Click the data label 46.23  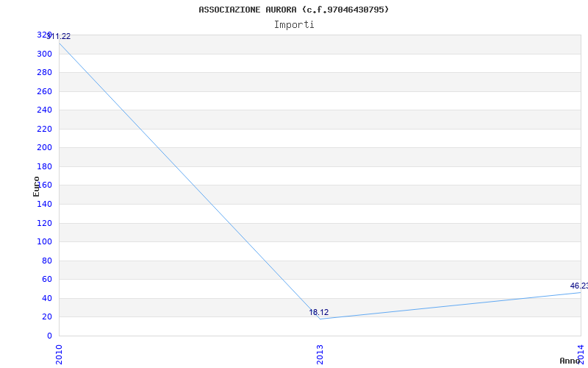578,286
